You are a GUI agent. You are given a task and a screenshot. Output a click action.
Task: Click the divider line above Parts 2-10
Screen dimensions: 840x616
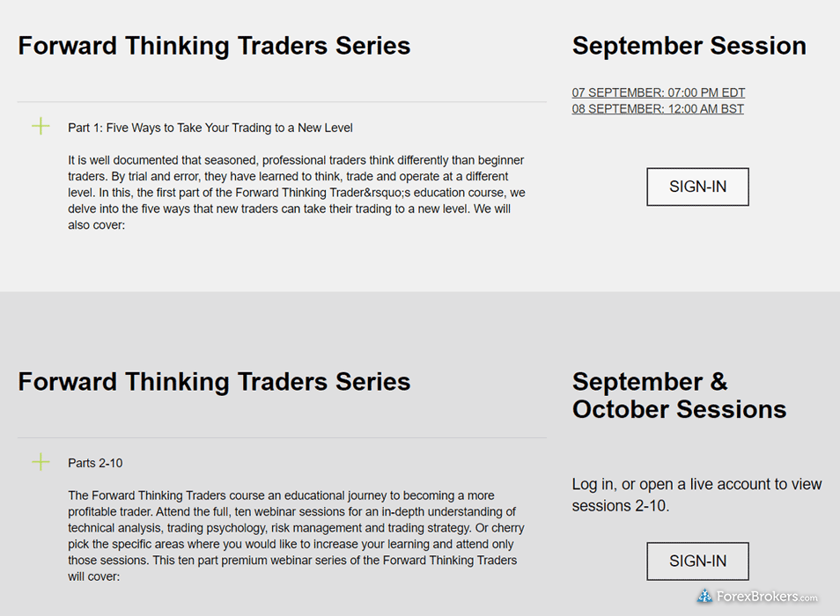(x=282, y=437)
